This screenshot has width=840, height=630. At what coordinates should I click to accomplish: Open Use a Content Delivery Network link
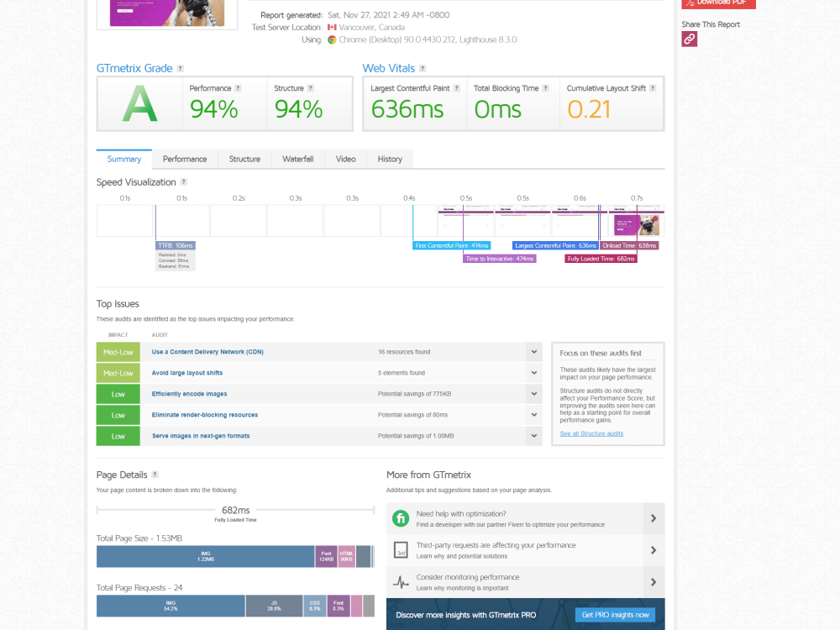click(x=207, y=352)
